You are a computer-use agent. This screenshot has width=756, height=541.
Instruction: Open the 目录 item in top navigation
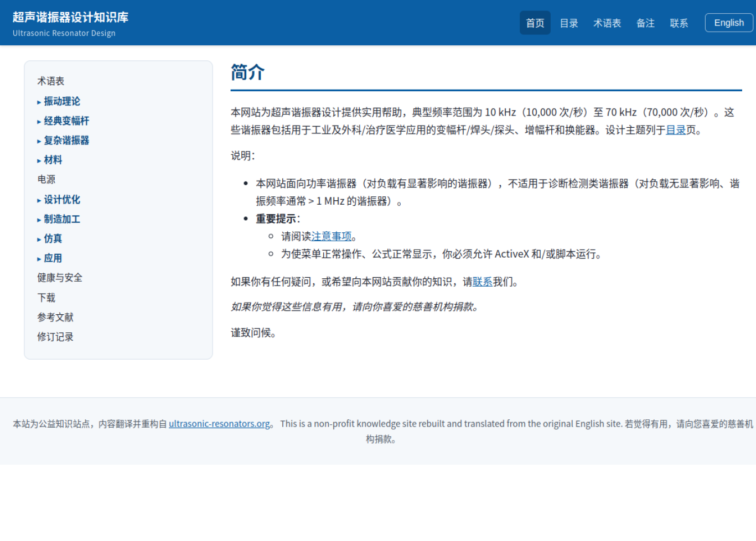[569, 23]
